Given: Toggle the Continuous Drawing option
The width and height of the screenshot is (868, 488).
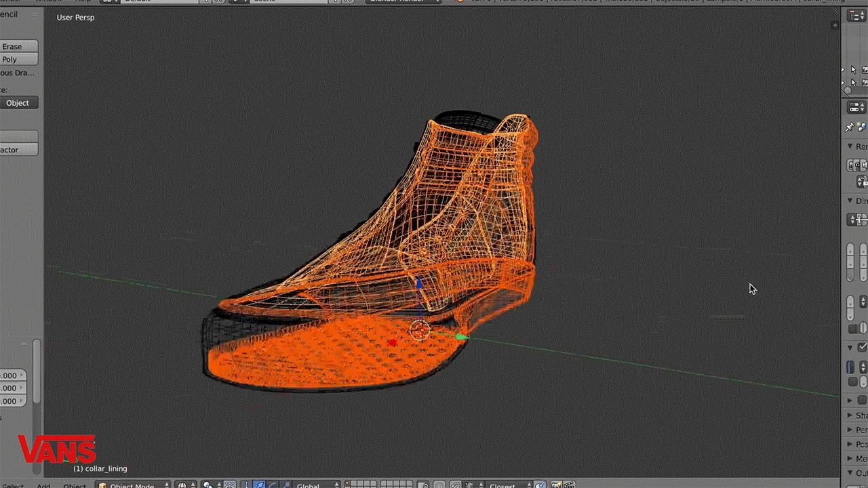Looking at the screenshot, I should (x=18, y=73).
